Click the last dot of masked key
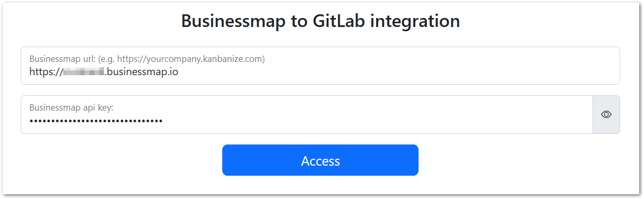 pyautogui.click(x=160, y=121)
